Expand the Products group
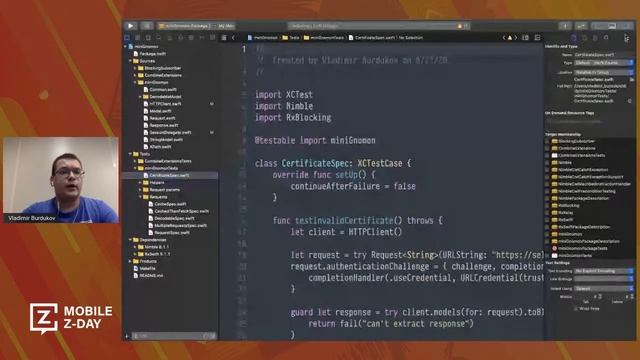This screenshot has width=640, height=360. 131,261
